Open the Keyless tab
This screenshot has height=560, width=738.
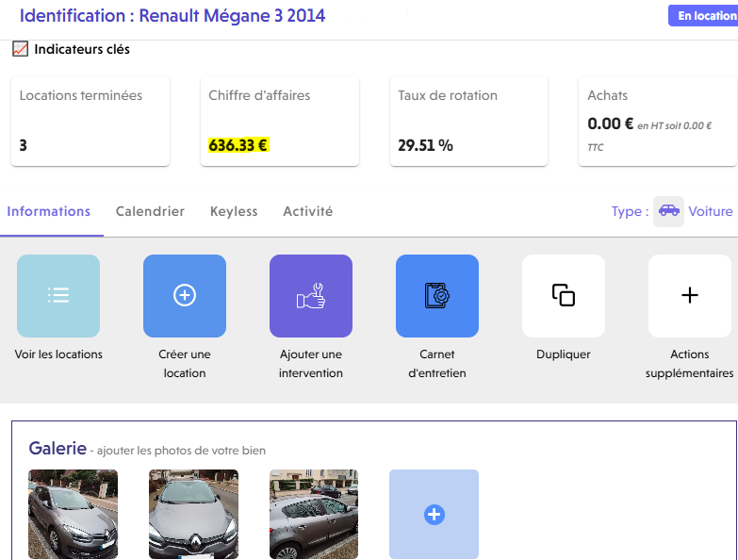tap(234, 211)
